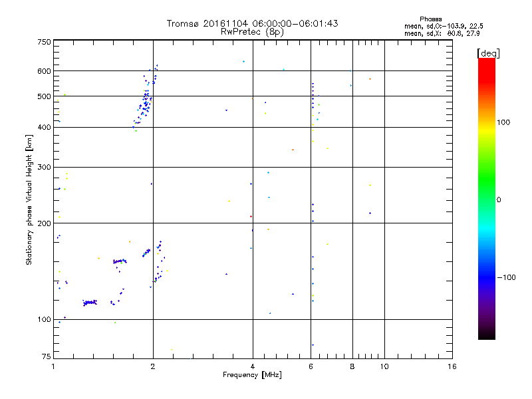The height and width of the screenshot is (399, 532).
Task: Click the "75" height axis tick label
Action: point(47,356)
